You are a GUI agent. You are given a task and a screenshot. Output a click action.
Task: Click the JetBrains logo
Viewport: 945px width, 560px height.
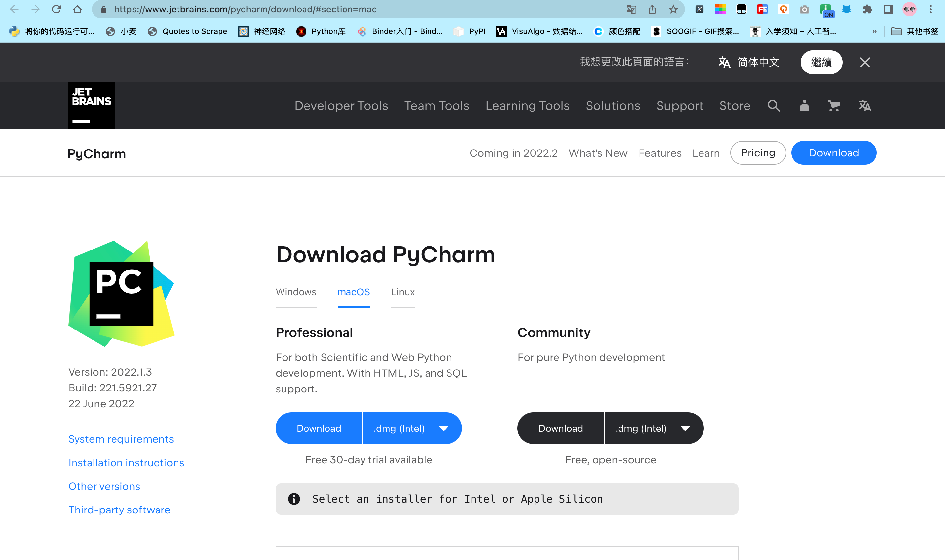[x=92, y=105]
